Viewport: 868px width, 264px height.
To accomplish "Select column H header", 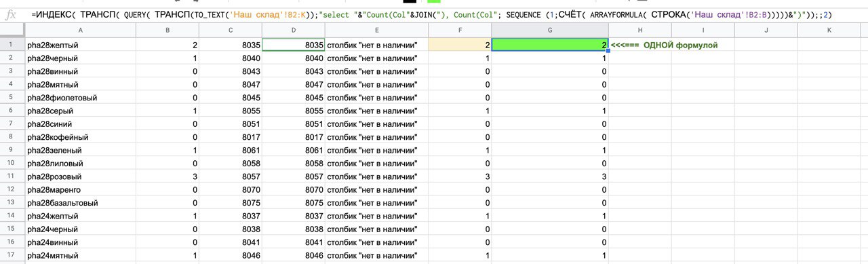I will (639, 30).
